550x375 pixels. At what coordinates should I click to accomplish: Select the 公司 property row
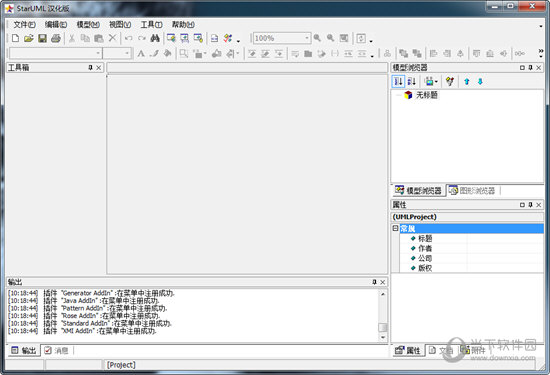point(472,258)
